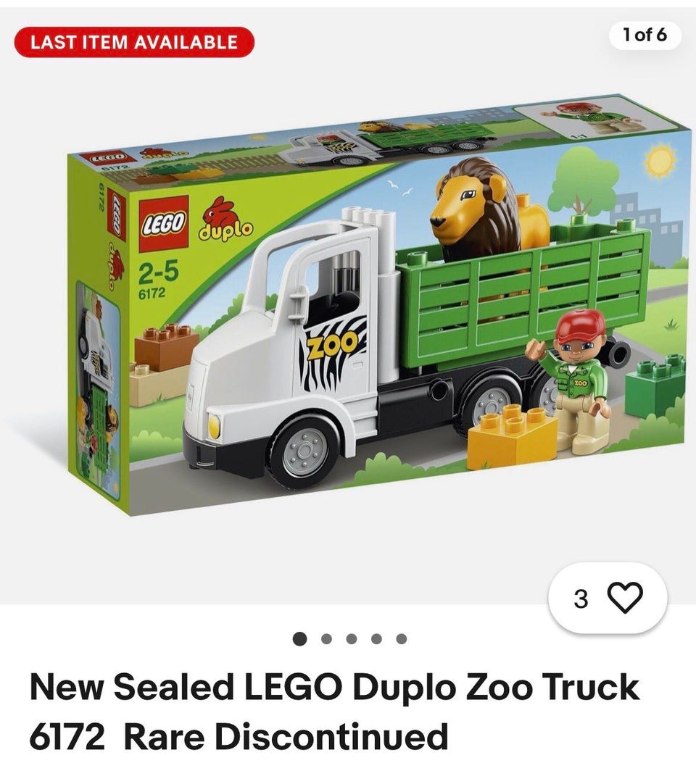Click the watcher count number 3
Screen dimensions: 696x784
581,598
